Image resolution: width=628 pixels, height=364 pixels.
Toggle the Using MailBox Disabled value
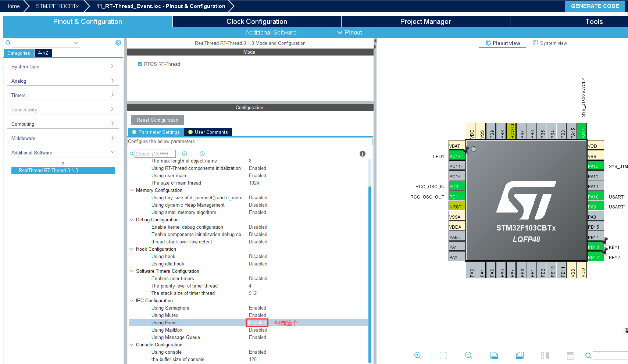(x=258, y=330)
